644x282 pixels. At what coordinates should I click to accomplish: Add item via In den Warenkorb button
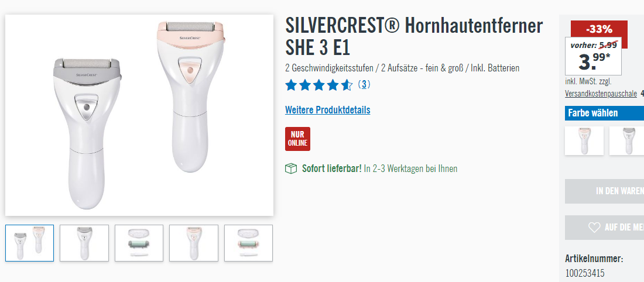click(604, 191)
